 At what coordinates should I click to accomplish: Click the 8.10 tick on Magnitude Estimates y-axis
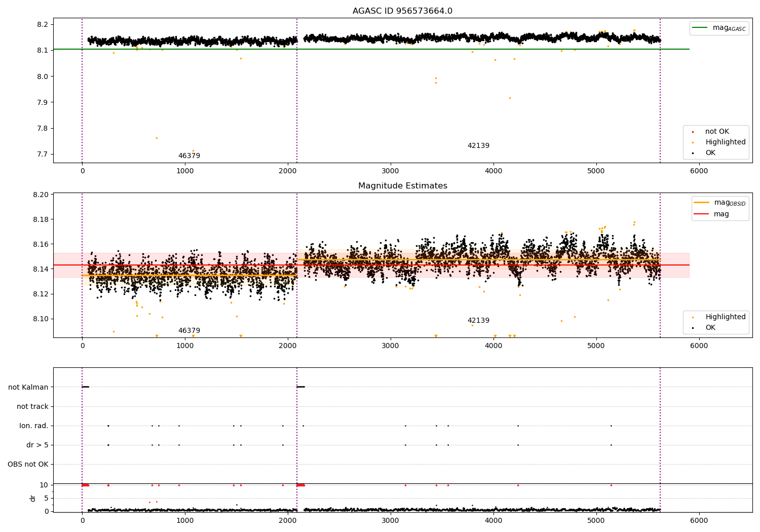pos(41,319)
